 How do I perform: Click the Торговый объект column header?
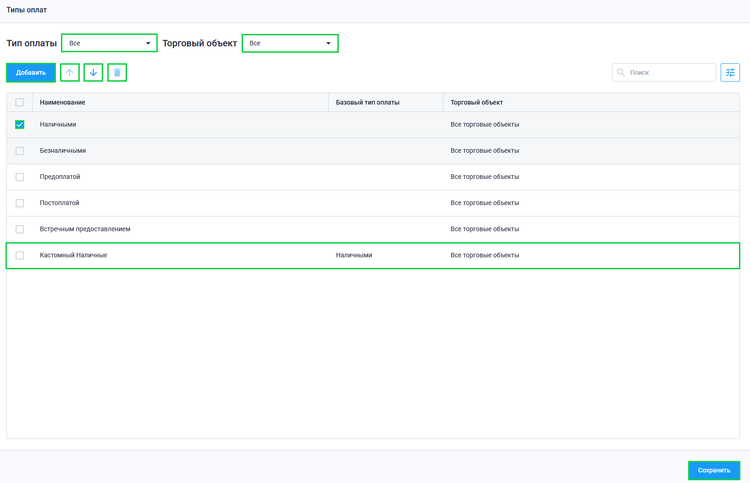click(477, 102)
